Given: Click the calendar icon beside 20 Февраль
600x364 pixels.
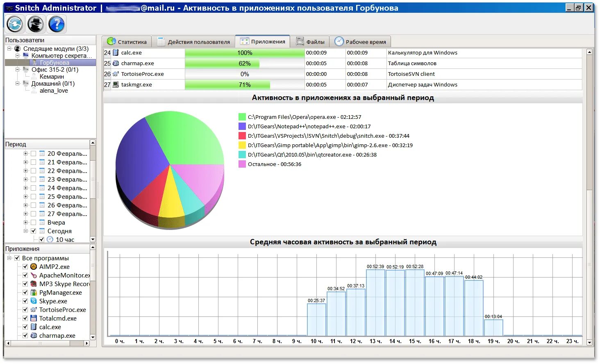Looking at the screenshot, I should (42, 153).
